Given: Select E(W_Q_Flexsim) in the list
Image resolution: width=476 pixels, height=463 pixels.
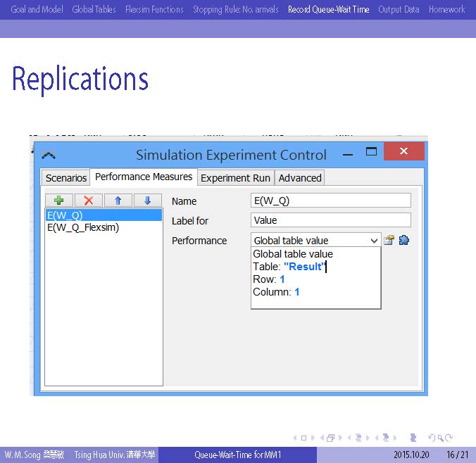Looking at the screenshot, I should coord(83,227).
